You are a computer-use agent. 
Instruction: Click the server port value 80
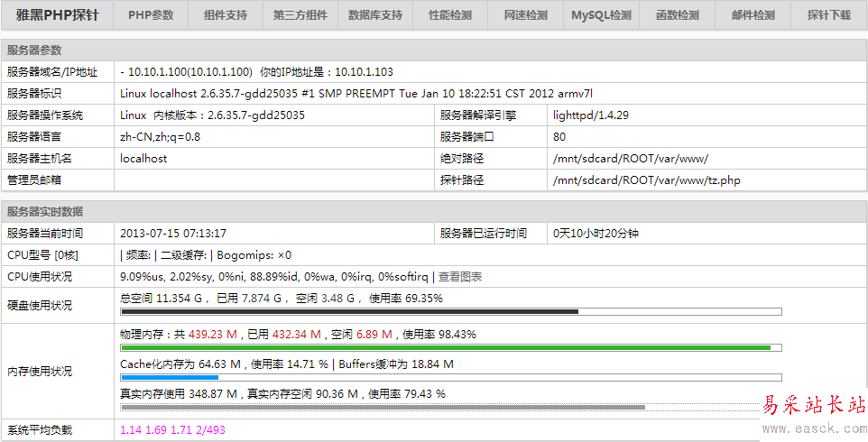tap(559, 137)
